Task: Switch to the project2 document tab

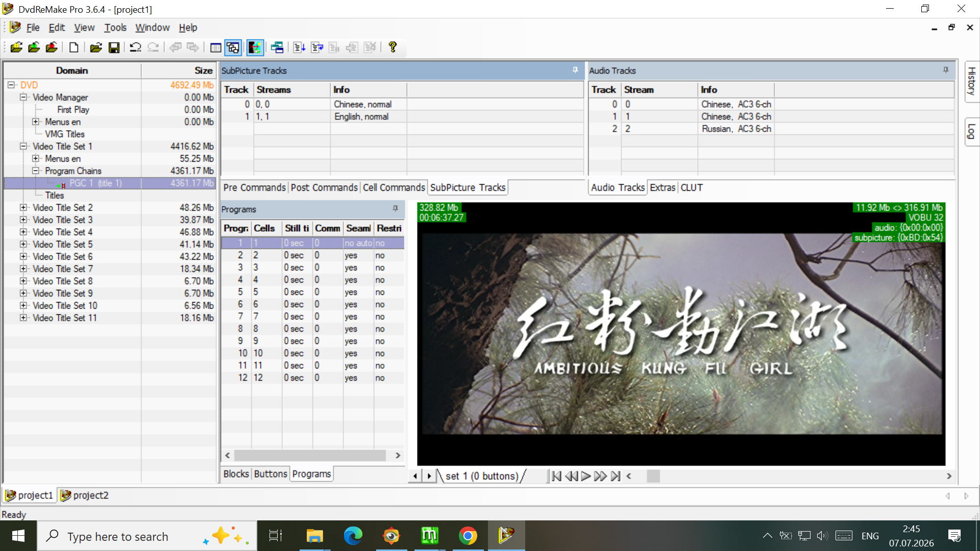Action: (85, 495)
